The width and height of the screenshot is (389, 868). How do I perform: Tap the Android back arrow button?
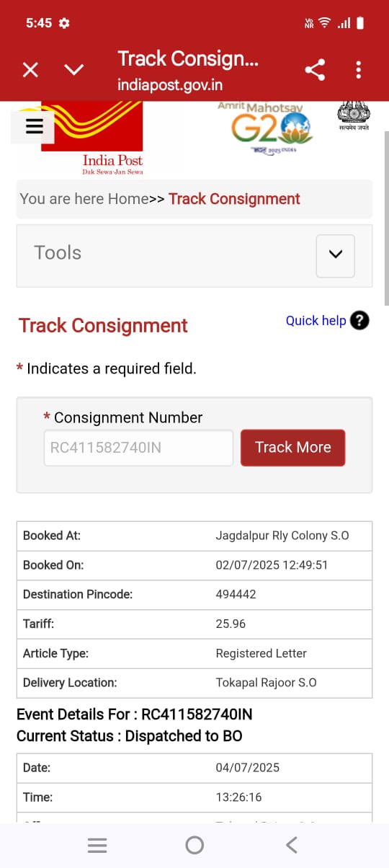click(x=291, y=845)
